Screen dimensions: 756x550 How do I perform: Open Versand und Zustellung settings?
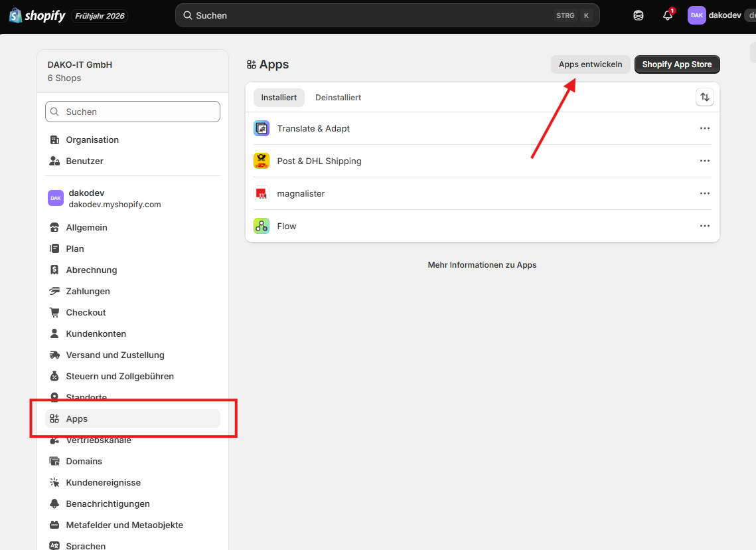point(133,355)
